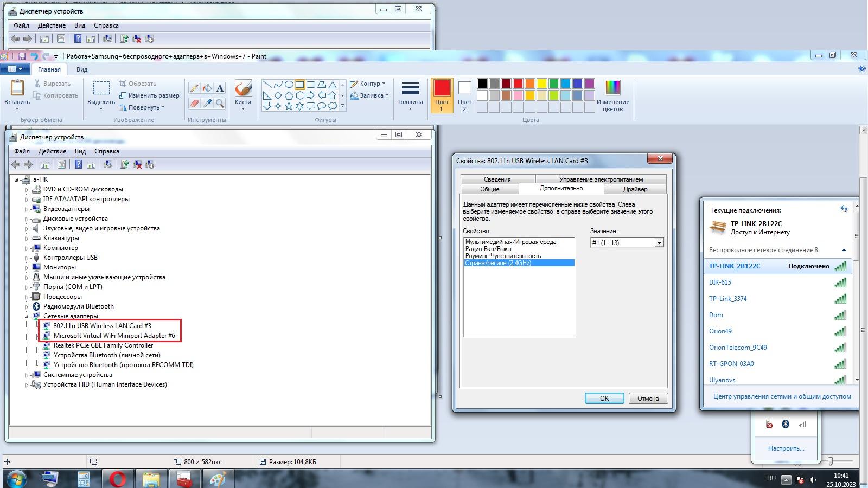The image size is (868, 488).
Task: Choose the Line shape in Фигуры gallery
Action: coord(267,85)
